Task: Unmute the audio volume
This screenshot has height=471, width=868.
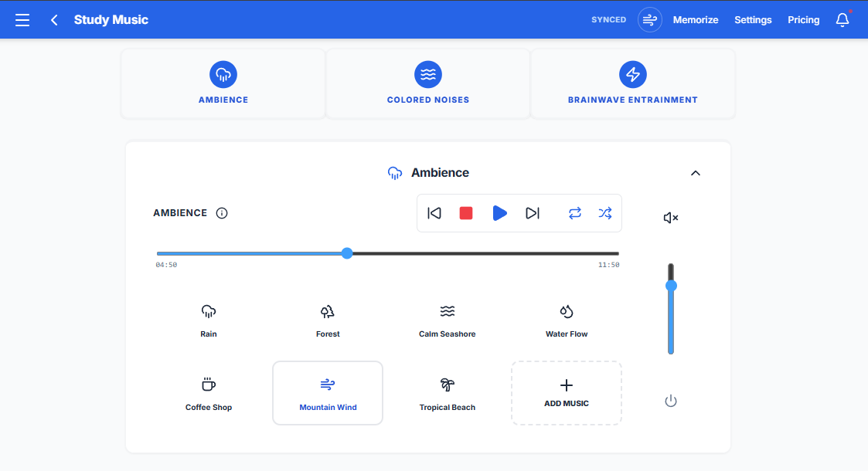Action: pos(669,217)
